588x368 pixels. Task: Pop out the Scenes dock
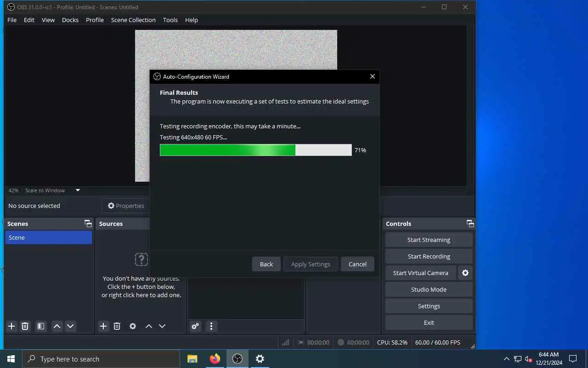pyautogui.click(x=88, y=224)
